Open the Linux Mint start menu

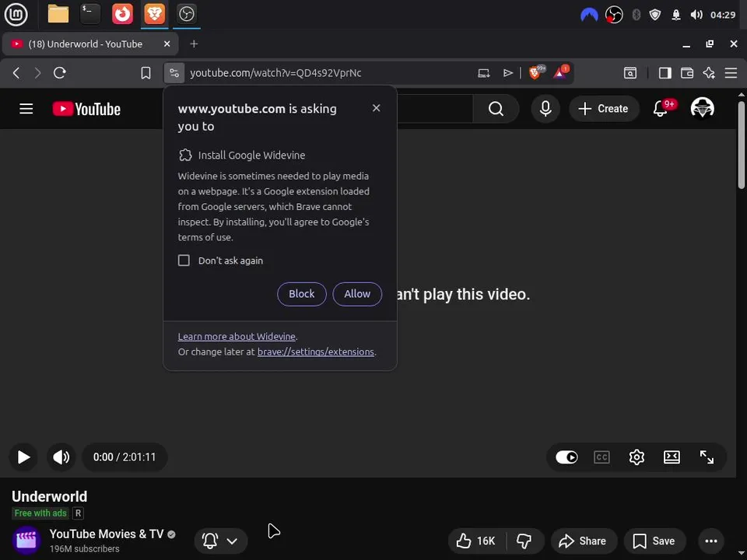click(x=16, y=14)
